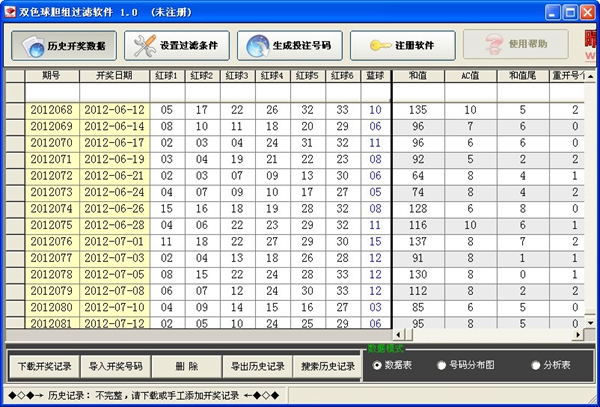Click the 搜索历史记录 button

tap(328, 366)
